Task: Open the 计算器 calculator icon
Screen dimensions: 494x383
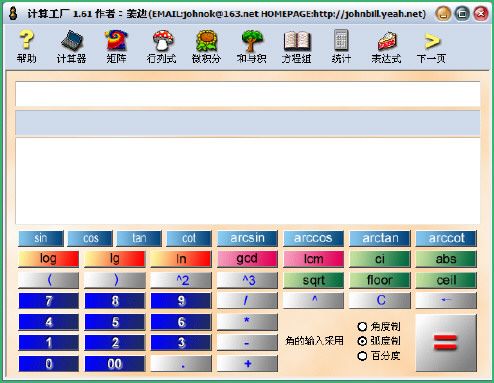Action: pyautogui.click(x=71, y=46)
